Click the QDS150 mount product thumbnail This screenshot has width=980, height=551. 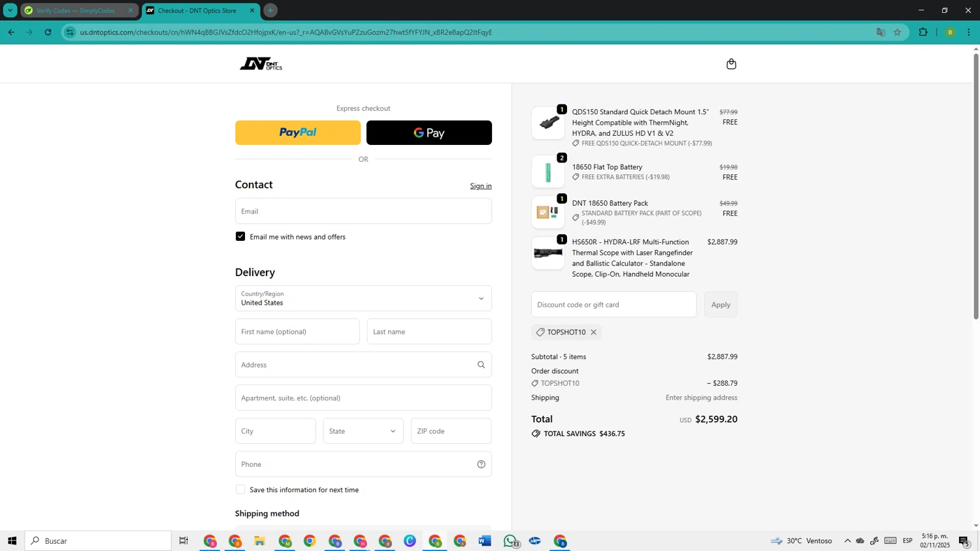(x=548, y=123)
